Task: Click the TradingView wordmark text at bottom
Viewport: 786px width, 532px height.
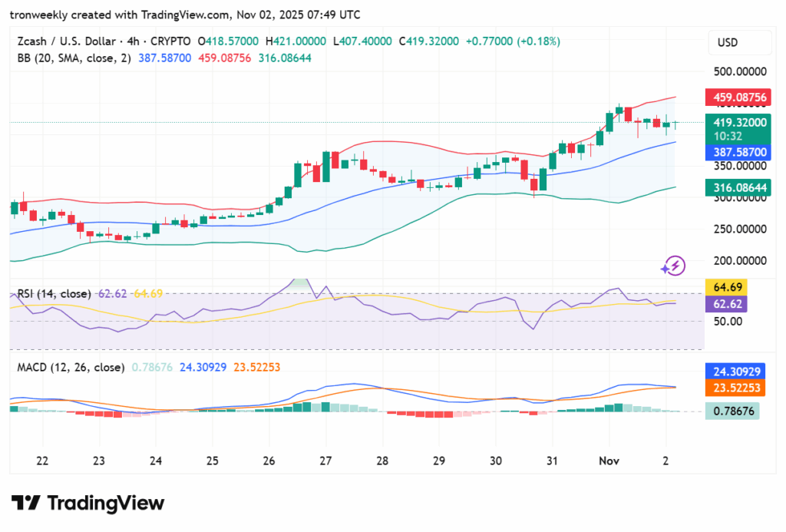Action: click(x=106, y=504)
